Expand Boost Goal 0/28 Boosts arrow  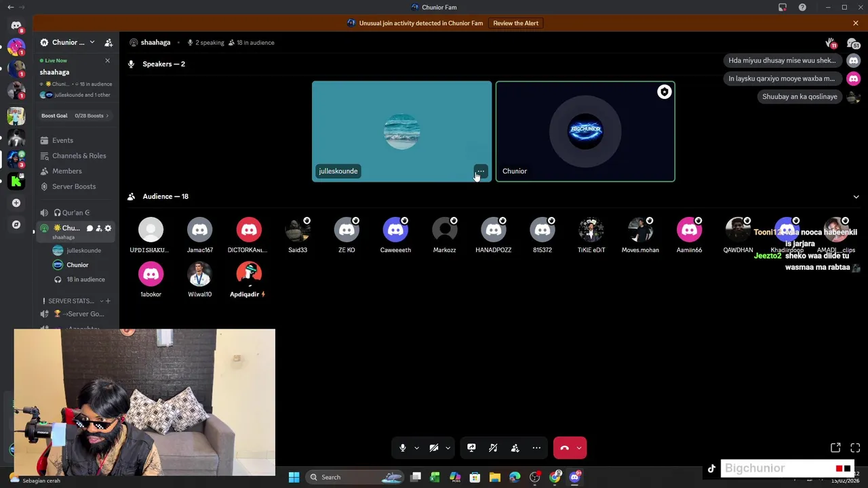(107, 115)
